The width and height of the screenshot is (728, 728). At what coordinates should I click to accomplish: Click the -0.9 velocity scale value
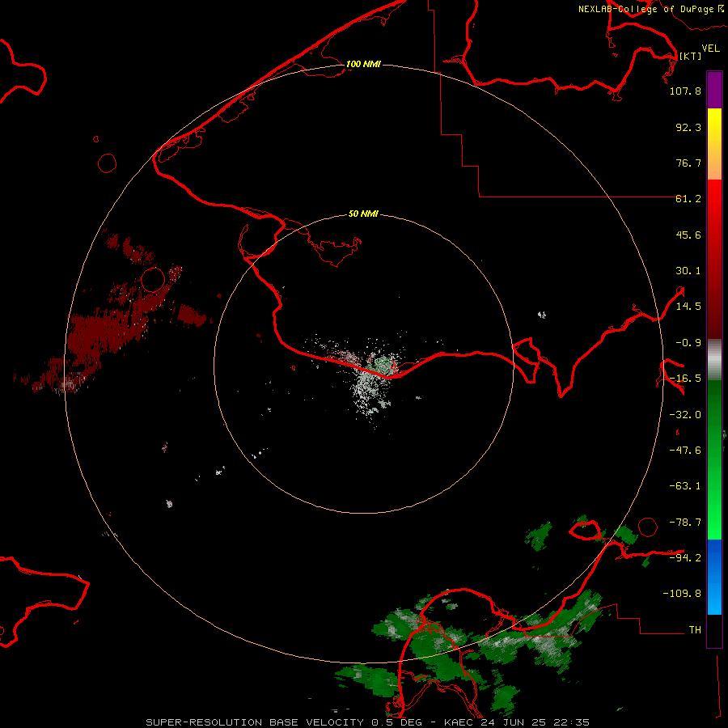pos(688,343)
